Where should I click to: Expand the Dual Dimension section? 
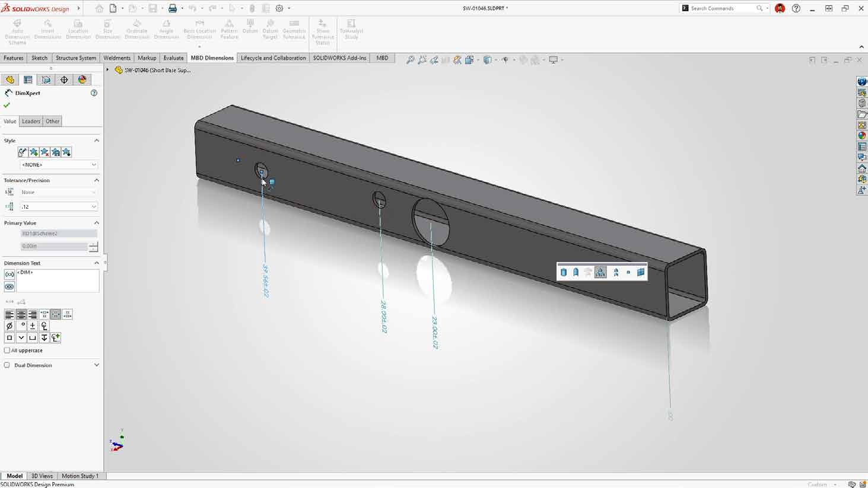pos(96,365)
